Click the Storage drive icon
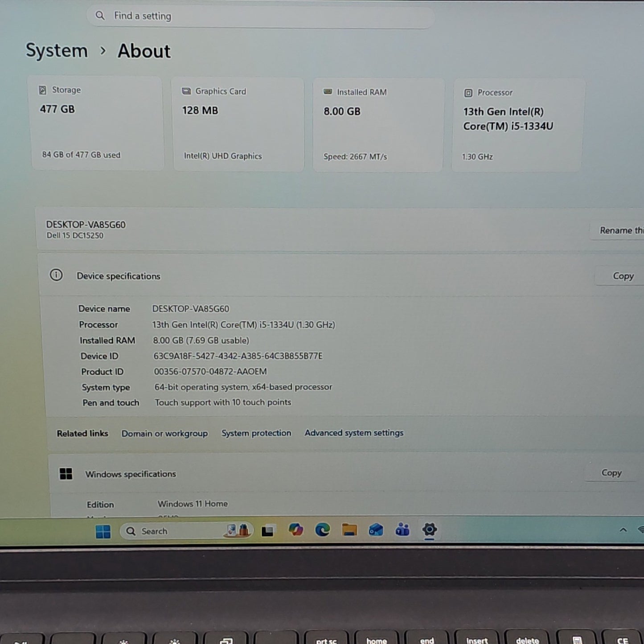Viewport: 644px width, 644px height. pos(43,90)
